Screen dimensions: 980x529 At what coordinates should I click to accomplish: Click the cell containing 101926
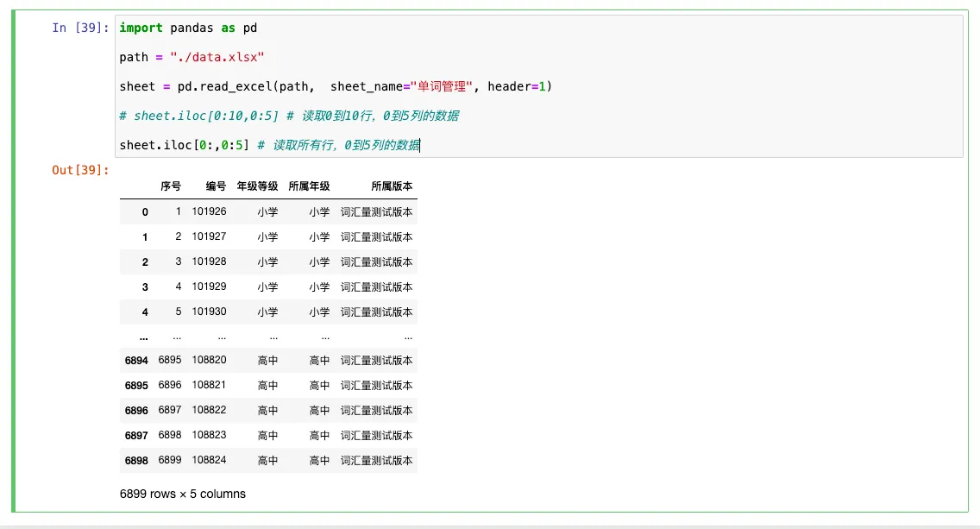209,211
